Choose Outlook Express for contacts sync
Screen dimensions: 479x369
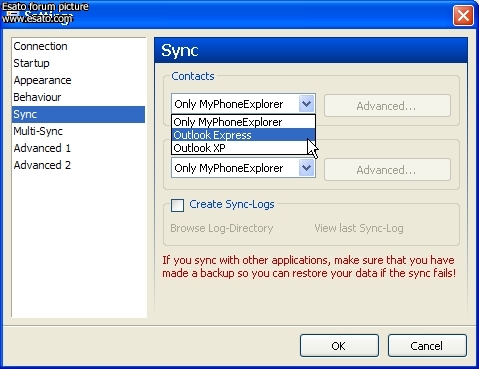coord(243,135)
